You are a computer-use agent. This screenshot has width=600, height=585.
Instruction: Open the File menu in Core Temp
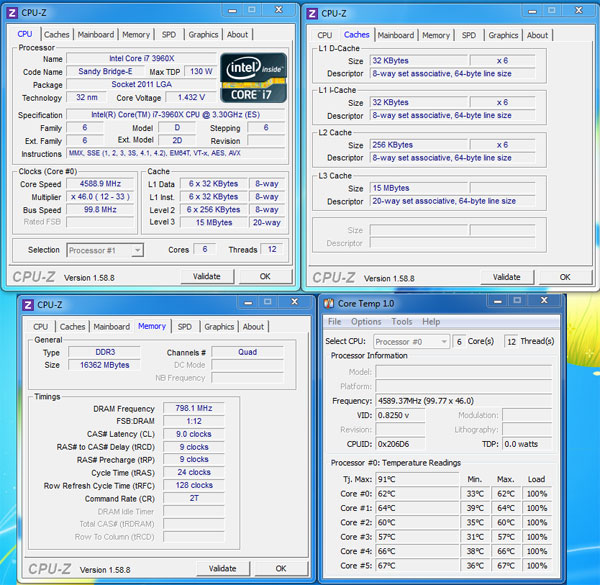point(334,322)
